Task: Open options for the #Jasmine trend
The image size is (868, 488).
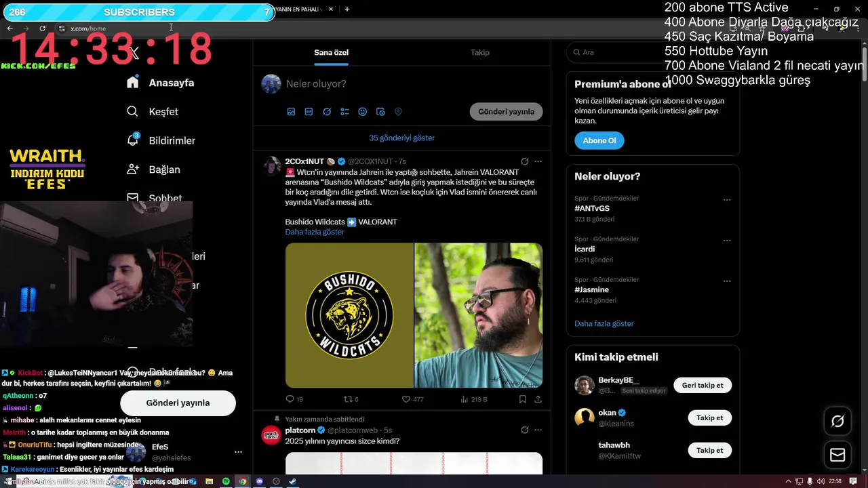Action: (727, 281)
